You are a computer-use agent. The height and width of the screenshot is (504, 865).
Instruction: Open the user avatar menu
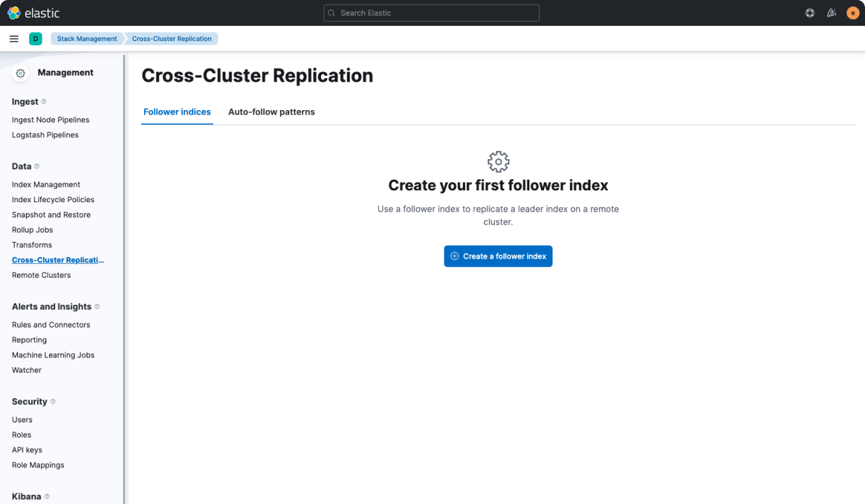tap(852, 13)
